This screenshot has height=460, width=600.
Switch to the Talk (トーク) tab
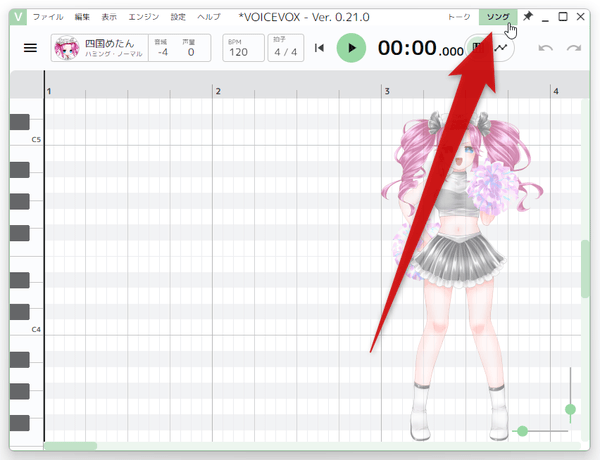(459, 17)
